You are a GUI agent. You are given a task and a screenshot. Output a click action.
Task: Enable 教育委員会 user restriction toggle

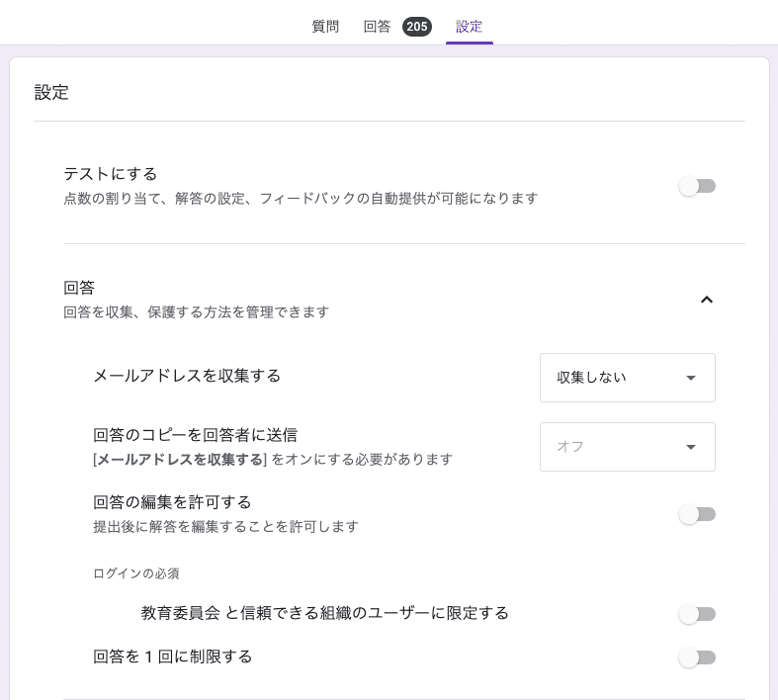pyautogui.click(x=697, y=614)
